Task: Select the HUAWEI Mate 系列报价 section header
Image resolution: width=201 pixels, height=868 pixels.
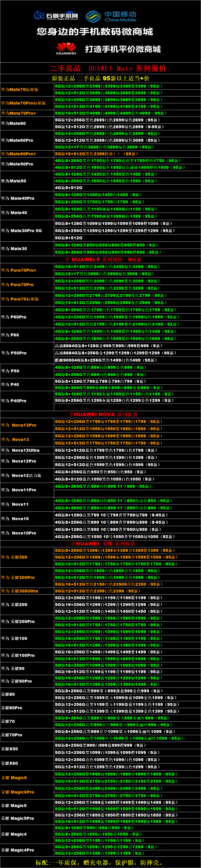Action: click(108, 68)
